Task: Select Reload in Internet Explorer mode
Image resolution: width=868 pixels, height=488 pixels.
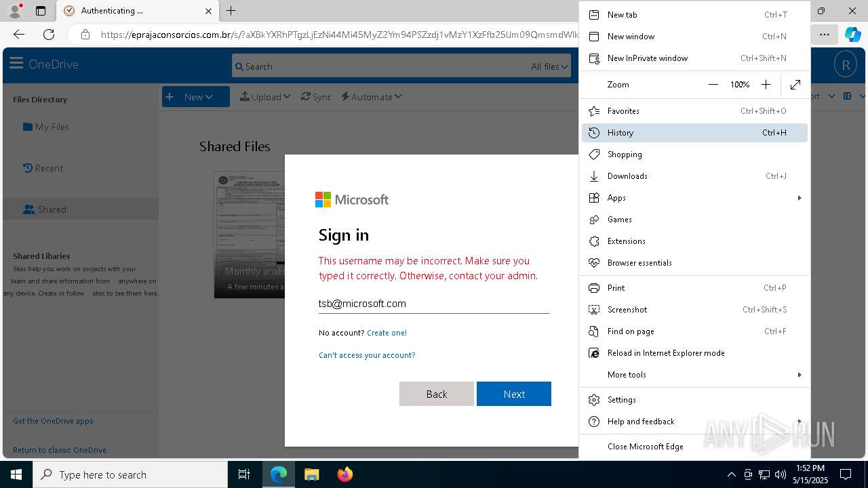Action: click(694, 353)
